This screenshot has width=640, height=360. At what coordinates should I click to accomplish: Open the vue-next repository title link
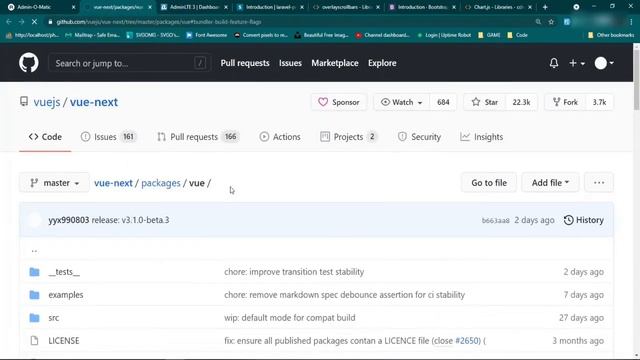pos(93,102)
